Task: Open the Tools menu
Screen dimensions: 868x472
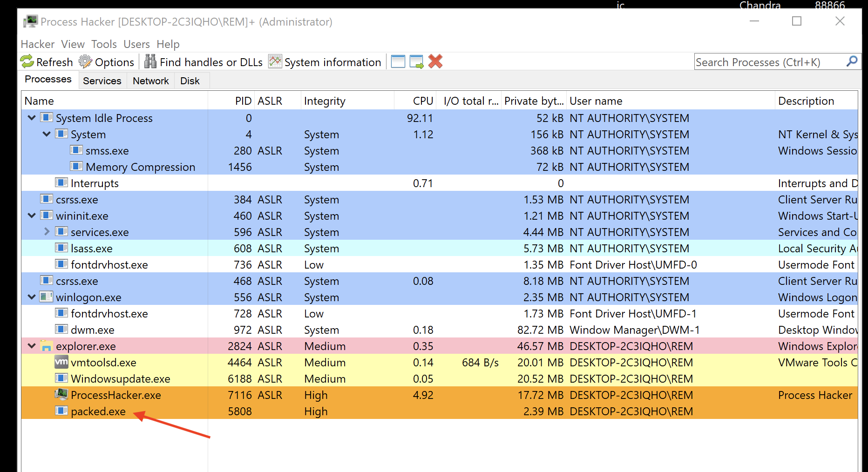Action: pyautogui.click(x=104, y=44)
